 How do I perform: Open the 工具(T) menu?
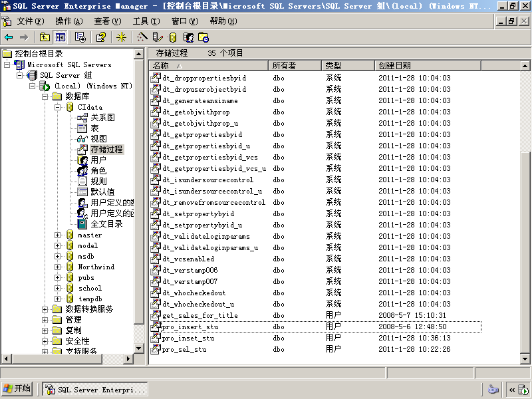coord(146,21)
